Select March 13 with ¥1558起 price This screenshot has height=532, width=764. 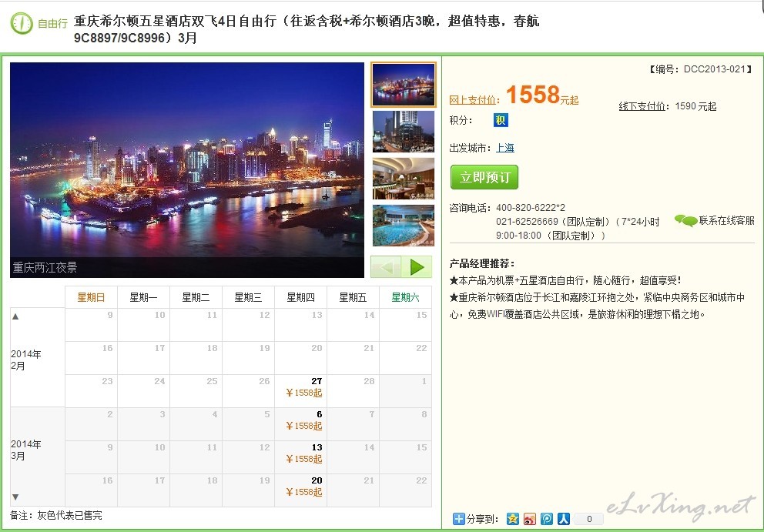300,457
